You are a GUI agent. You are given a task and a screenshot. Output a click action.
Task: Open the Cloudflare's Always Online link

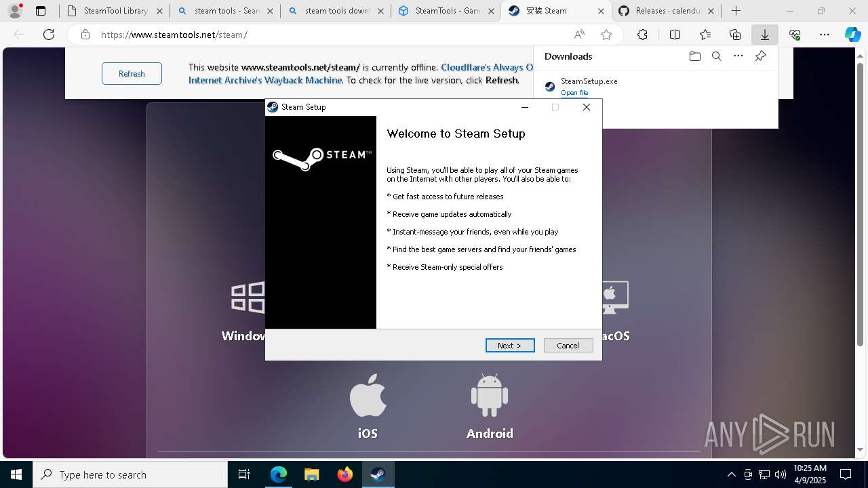pos(487,67)
